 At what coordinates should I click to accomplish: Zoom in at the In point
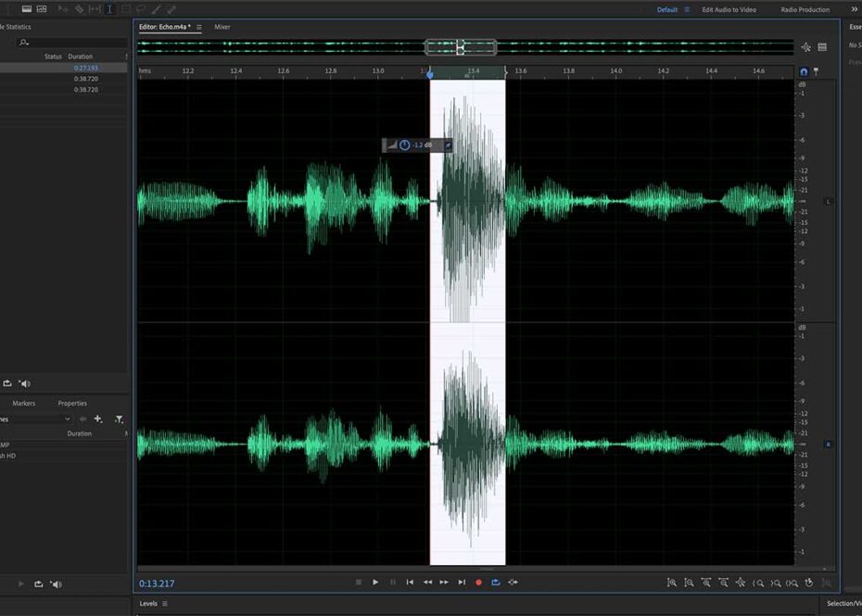pyautogui.click(x=758, y=583)
